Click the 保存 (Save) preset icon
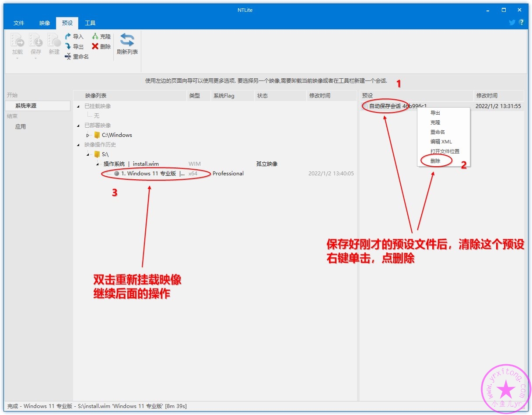532x415 pixels. click(36, 41)
